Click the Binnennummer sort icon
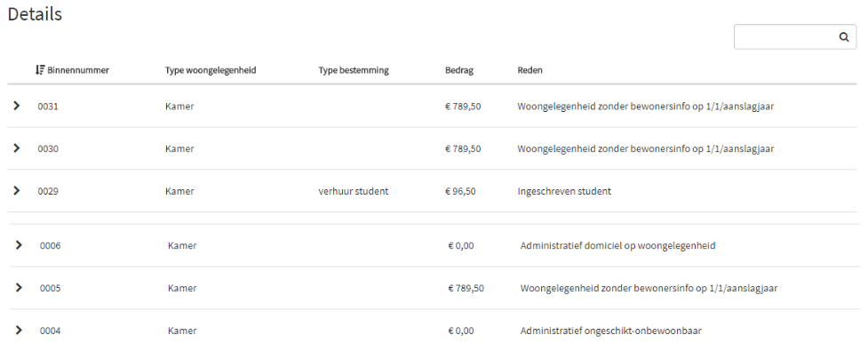 point(40,70)
